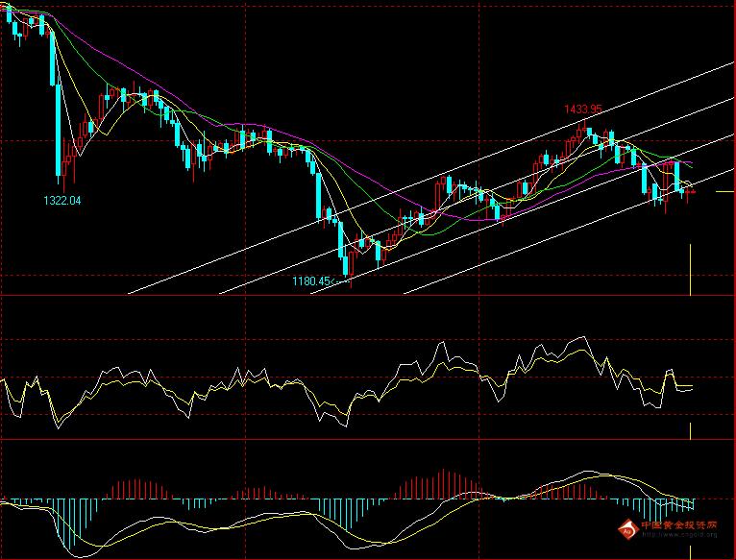The height and width of the screenshot is (560, 736).
Task: Click the deepest cyan MACD histogram bars at left
Action: (x=66, y=524)
